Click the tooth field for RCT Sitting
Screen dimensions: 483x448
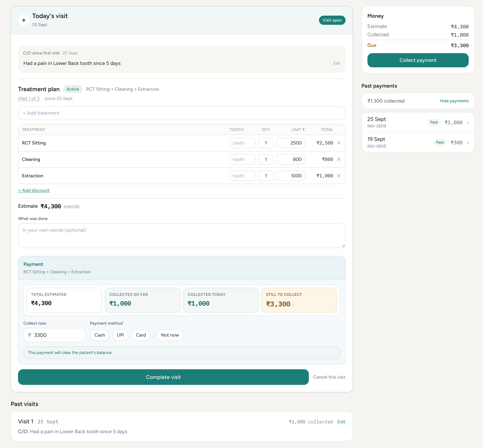pos(242,143)
